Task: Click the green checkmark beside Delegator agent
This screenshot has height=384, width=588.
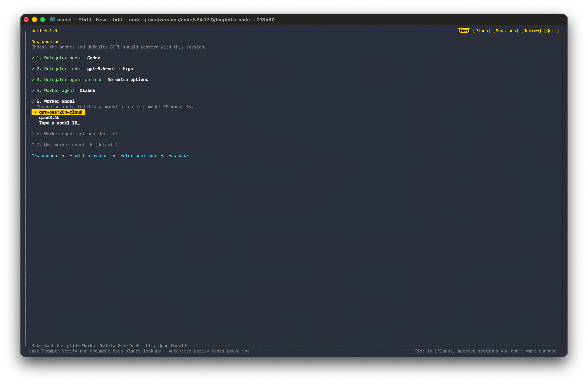Action: coord(33,58)
